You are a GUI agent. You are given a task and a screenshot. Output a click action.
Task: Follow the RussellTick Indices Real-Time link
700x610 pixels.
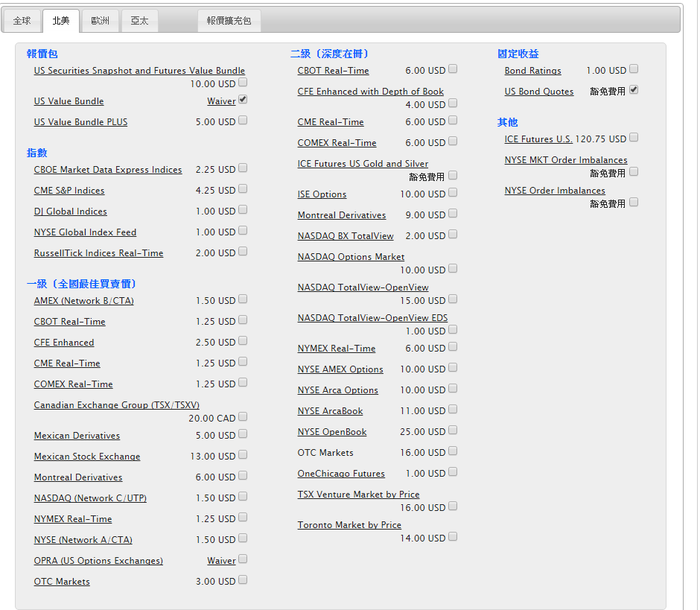pyautogui.click(x=98, y=253)
